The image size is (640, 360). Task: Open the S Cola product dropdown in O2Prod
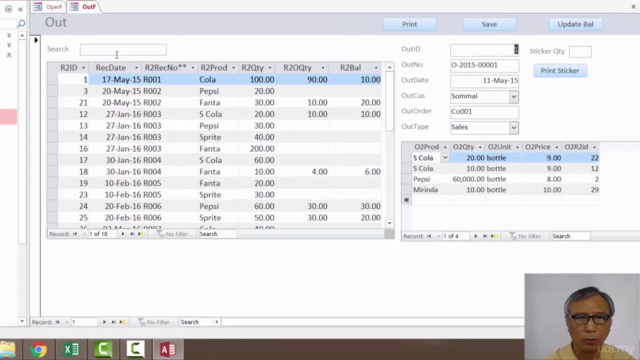tap(445, 158)
